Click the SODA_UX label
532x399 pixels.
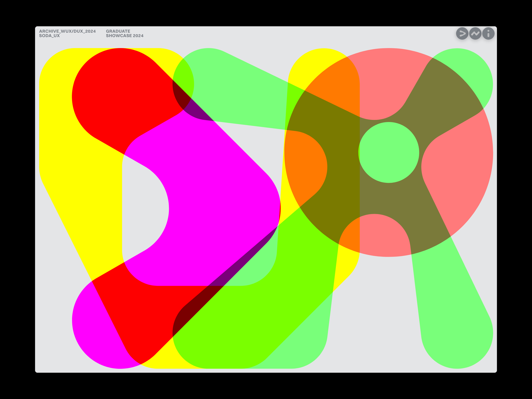(49, 36)
